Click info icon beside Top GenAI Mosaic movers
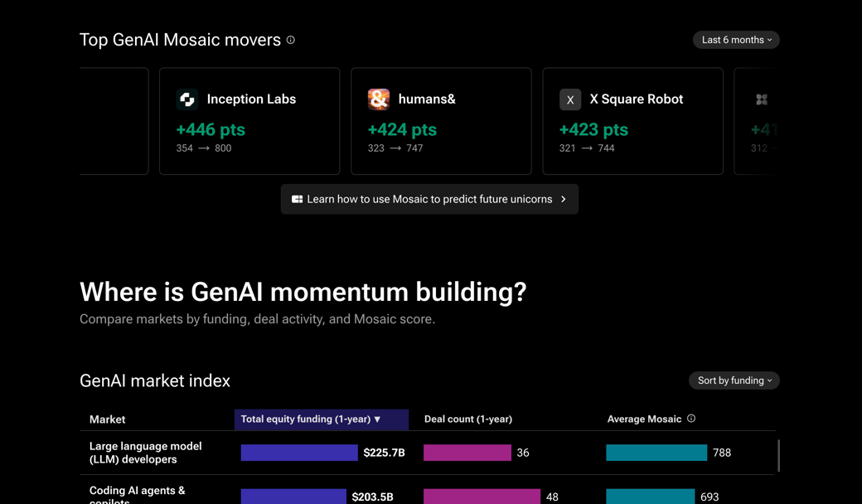Image resolution: width=862 pixels, height=504 pixels. [291, 40]
